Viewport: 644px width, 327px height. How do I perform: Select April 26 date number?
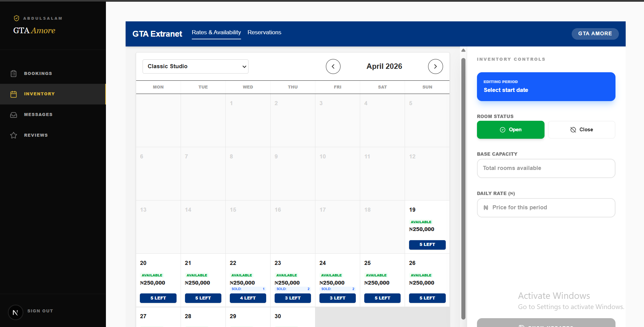412,263
